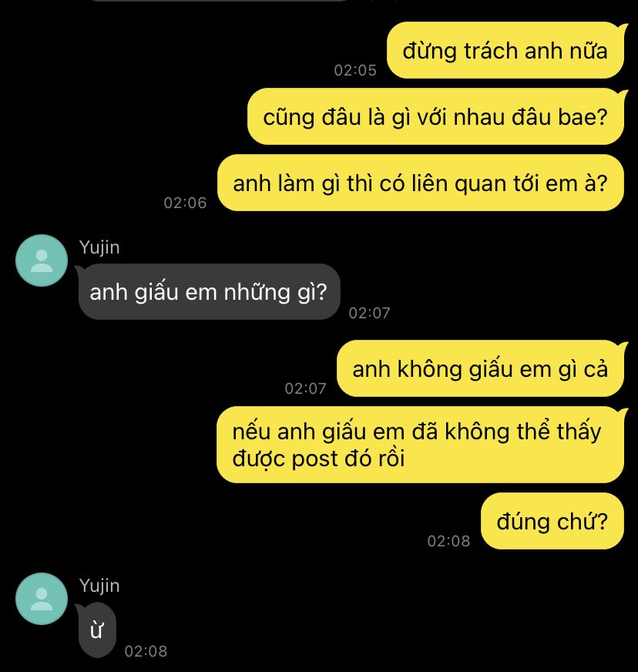Viewport: 638px width, 672px height.
Task: Select Yujin's name above "anh giấu em những gì?"
Action: pyautogui.click(x=99, y=248)
